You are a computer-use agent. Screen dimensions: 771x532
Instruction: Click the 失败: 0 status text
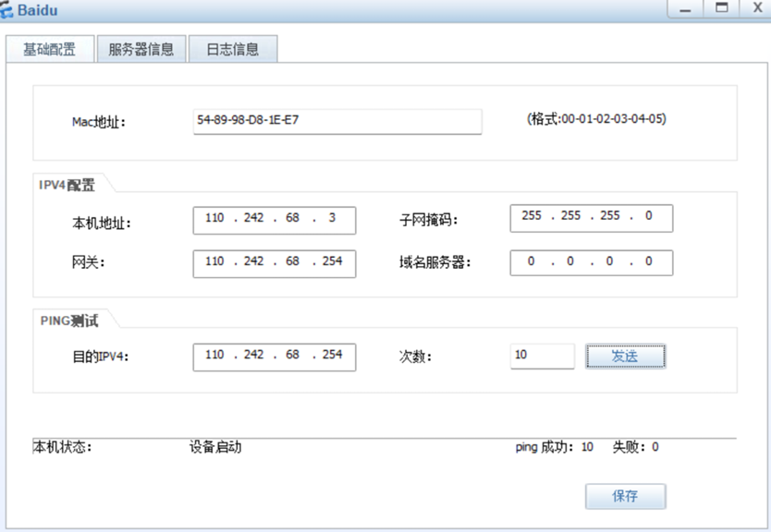(x=635, y=447)
